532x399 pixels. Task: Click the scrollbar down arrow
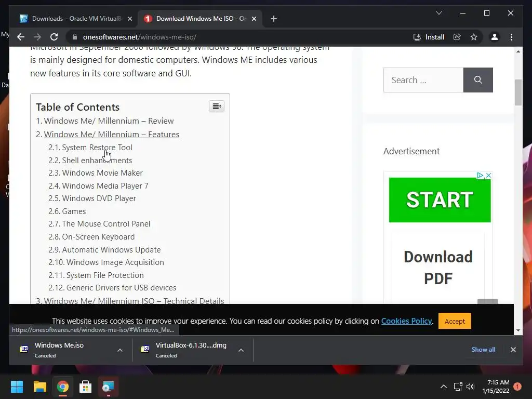[x=518, y=330]
